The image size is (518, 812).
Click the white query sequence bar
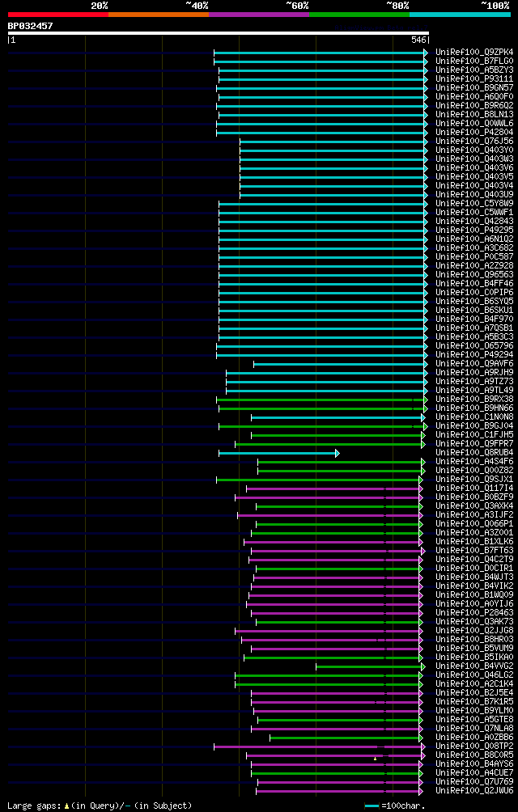[x=218, y=33]
